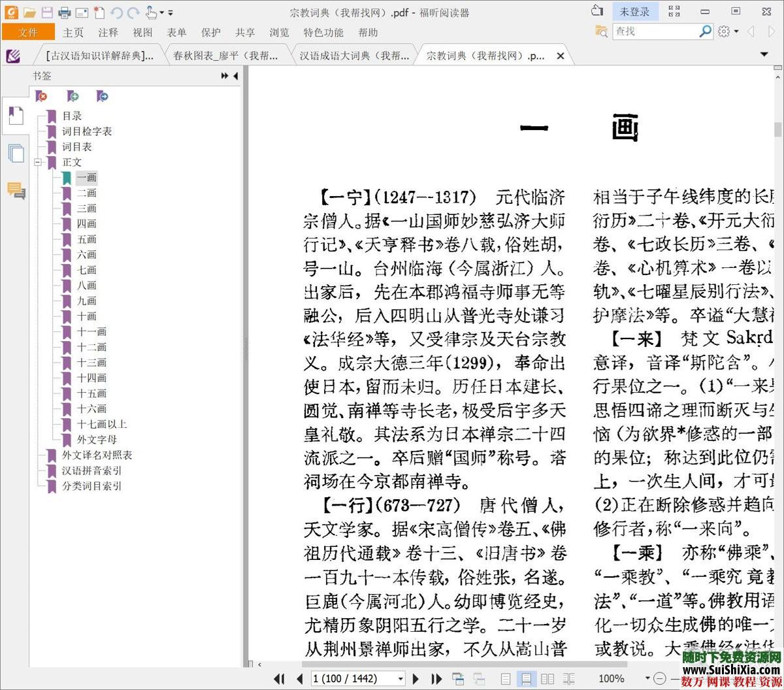Screen dimensions: 784x690
Task: Add a new bookmark with the green plus icon
Action: (72, 96)
